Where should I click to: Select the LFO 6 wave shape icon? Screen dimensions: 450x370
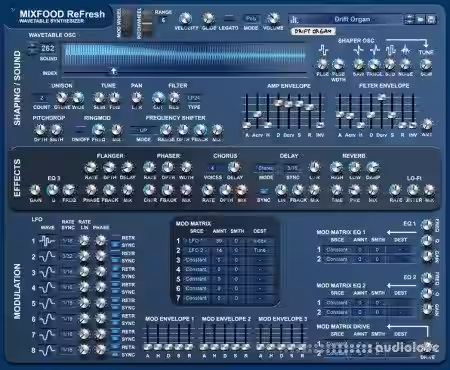tap(47, 319)
